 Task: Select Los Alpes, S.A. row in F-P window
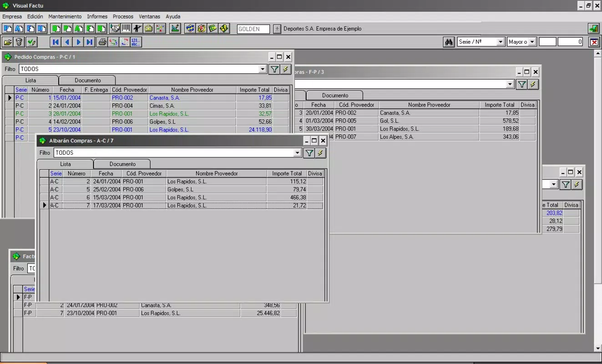point(416,136)
